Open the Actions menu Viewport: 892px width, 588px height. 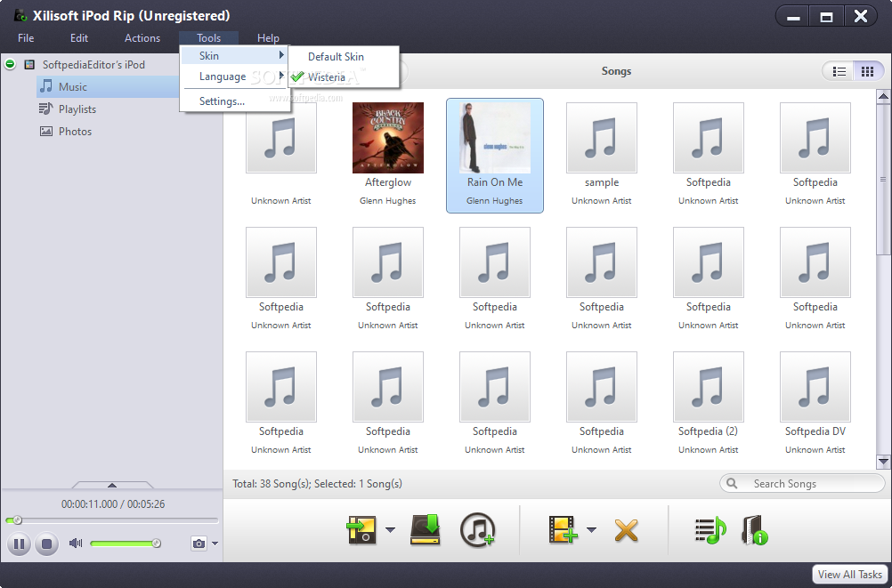pos(142,38)
